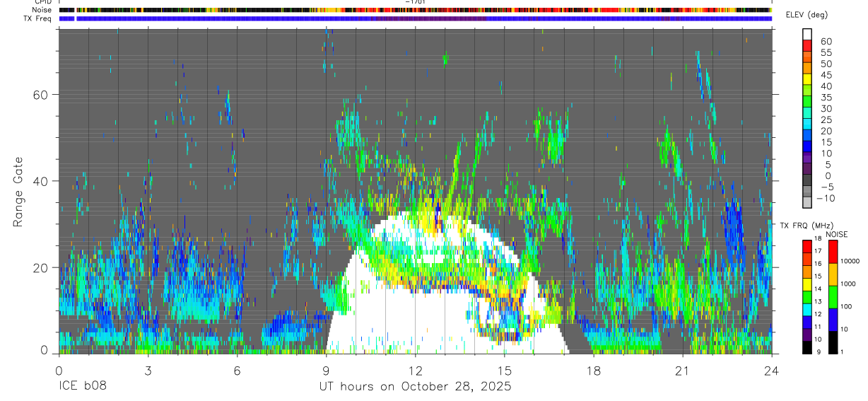This screenshot has height=401, width=868.
Task: Click the 45 label on ELEV scale
Action: (x=825, y=75)
